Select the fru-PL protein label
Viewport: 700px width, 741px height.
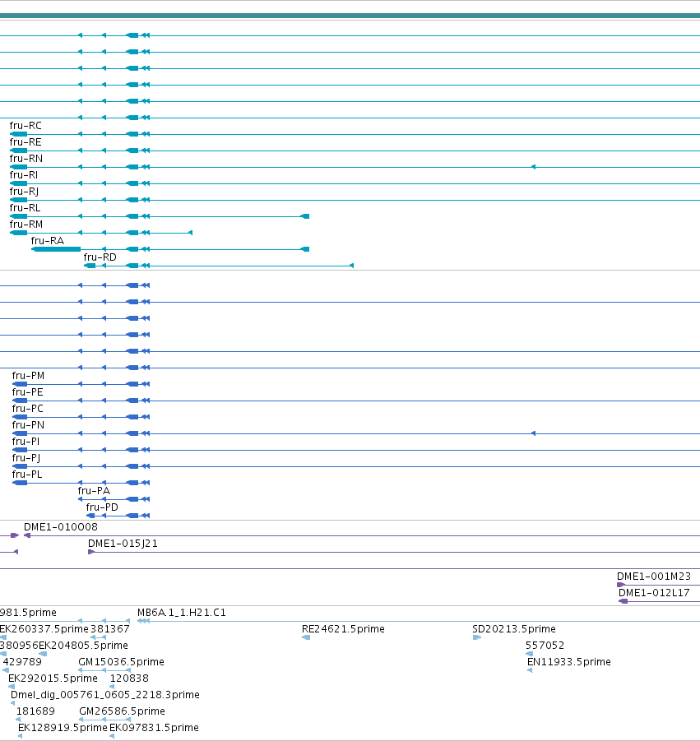(x=27, y=475)
